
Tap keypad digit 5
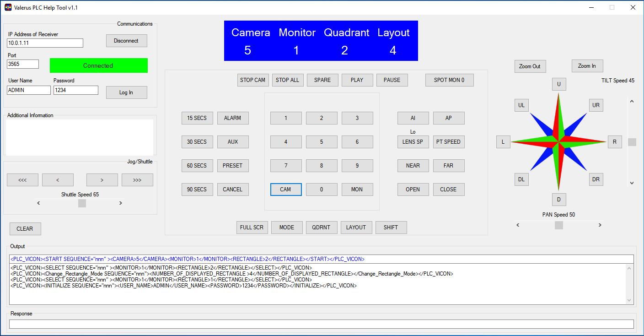point(322,142)
